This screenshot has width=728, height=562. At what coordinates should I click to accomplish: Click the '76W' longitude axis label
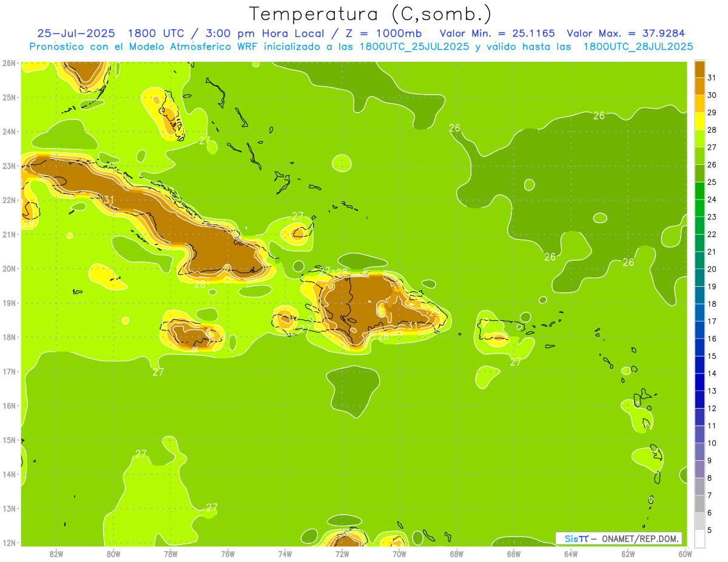[x=228, y=554]
